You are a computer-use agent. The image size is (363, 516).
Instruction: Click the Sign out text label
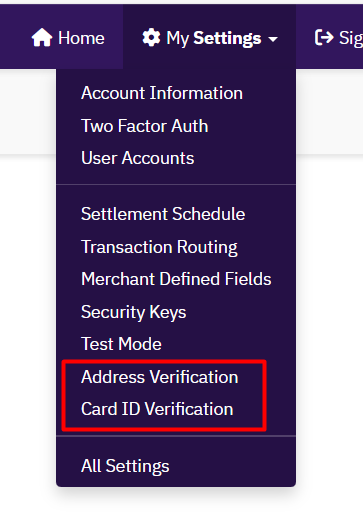[351, 38]
